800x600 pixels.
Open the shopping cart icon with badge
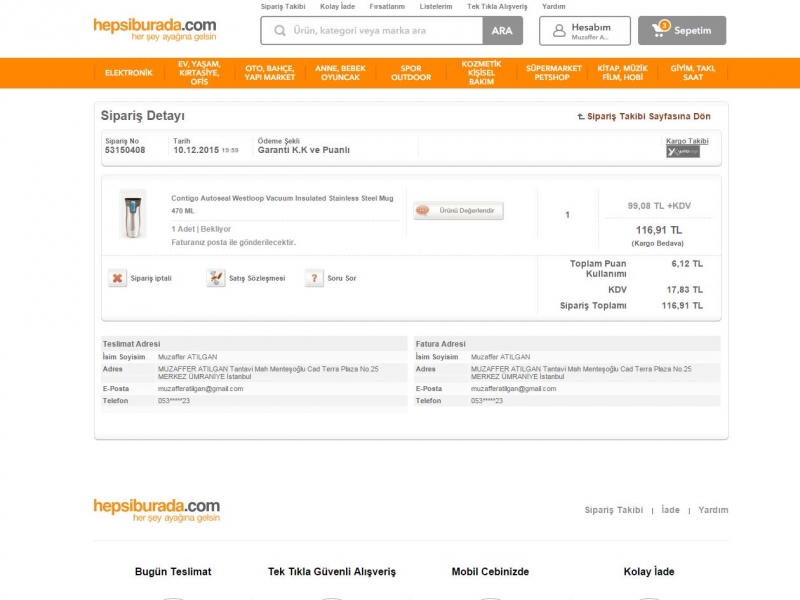point(660,29)
